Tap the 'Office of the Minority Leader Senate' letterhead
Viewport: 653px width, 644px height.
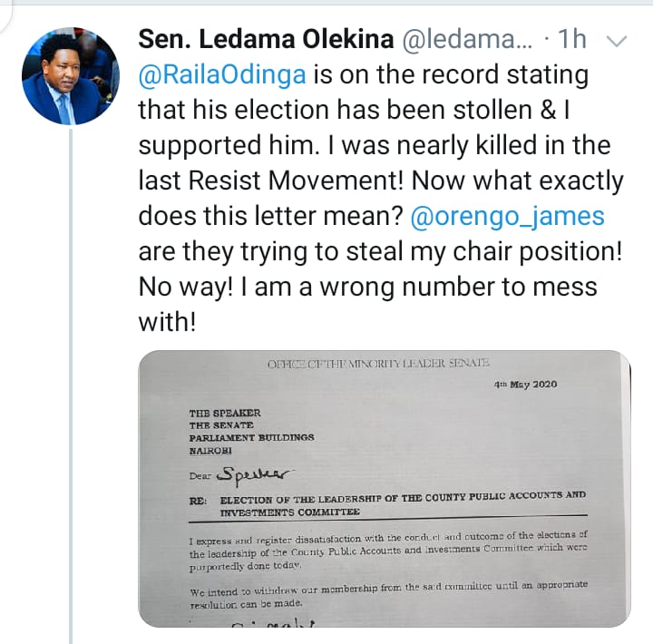coord(377,363)
